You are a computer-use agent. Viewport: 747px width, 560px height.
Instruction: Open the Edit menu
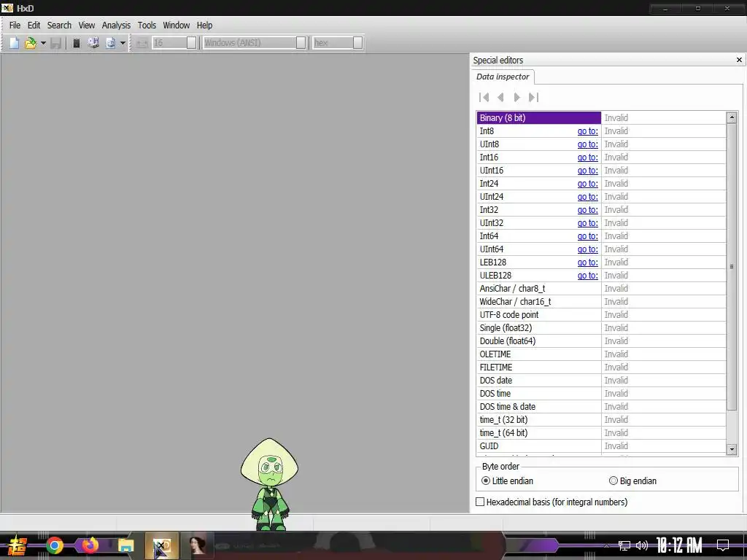pos(34,26)
